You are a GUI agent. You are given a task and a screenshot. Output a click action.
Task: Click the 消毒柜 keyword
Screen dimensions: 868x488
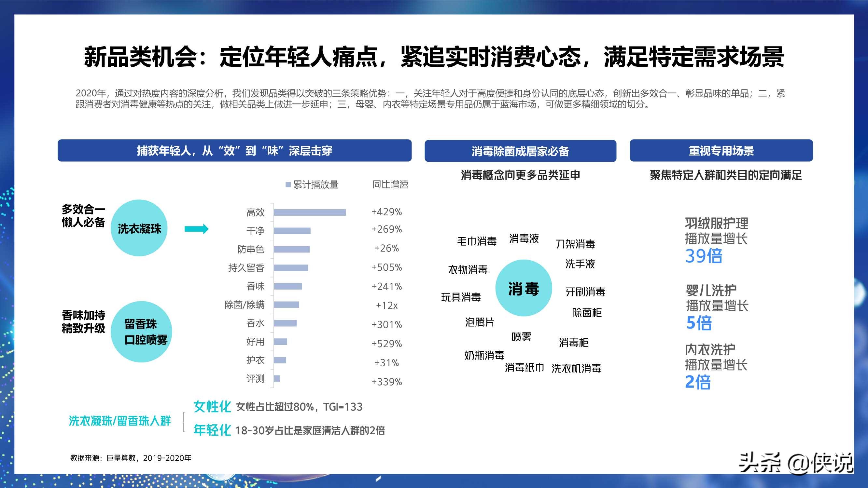pyautogui.click(x=573, y=343)
